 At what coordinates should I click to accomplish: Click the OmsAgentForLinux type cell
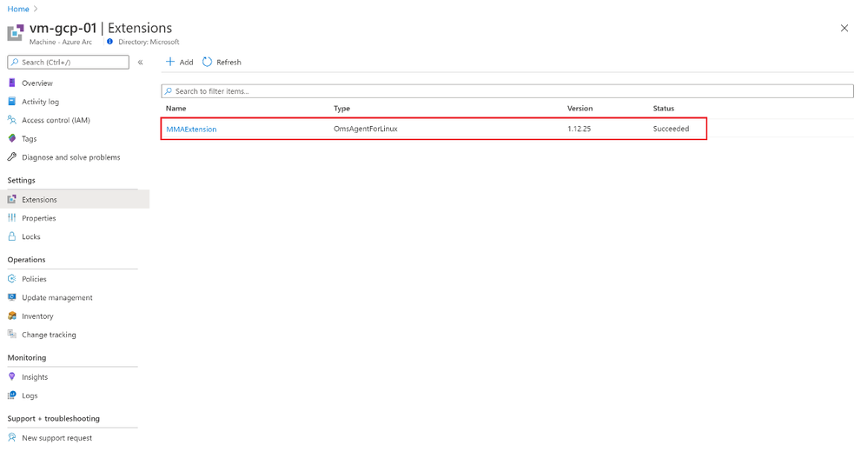coord(366,129)
